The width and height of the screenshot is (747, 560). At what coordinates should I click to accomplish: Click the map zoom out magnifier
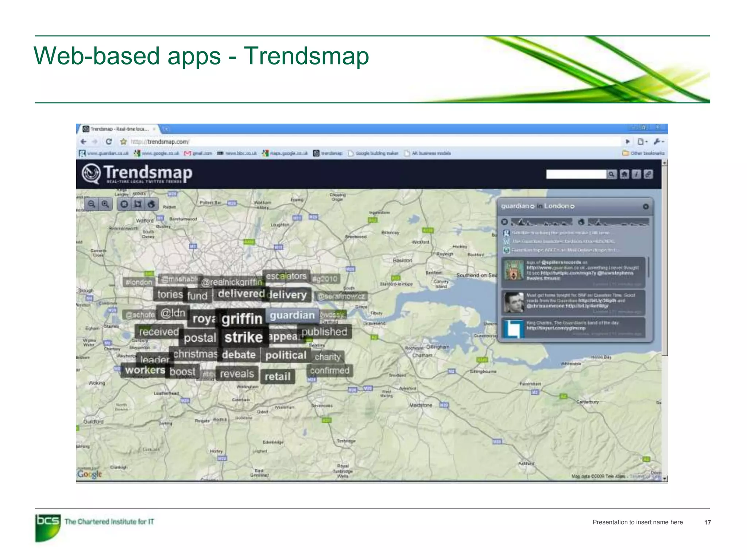tap(92, 204)
